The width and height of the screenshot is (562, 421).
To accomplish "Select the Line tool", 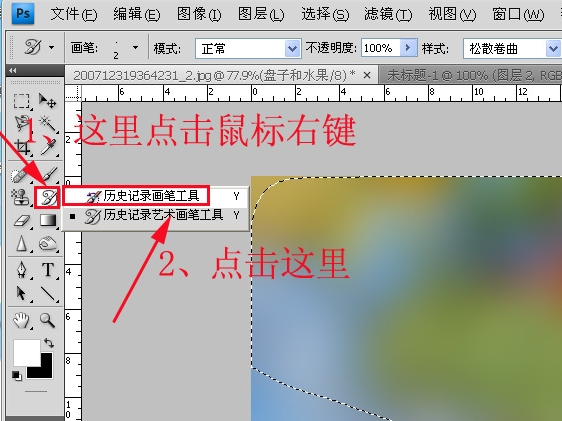I will [48, 293].
